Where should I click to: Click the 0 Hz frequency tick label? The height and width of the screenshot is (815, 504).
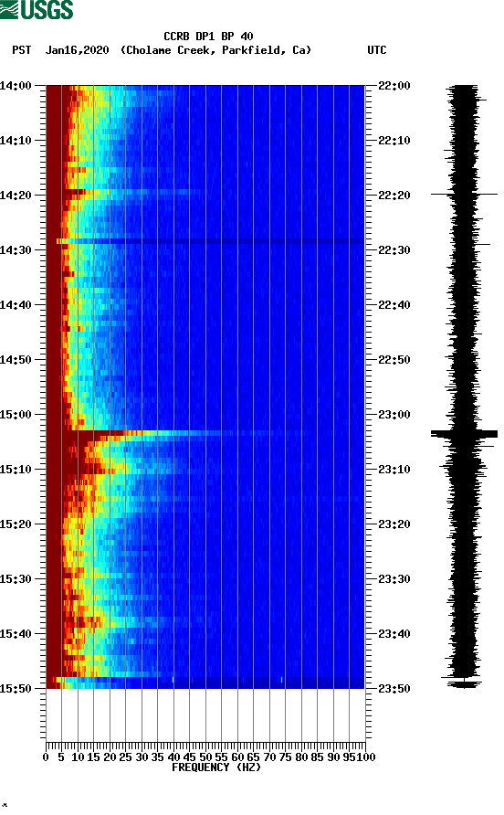pyautogui.click(x=46, y=757)
